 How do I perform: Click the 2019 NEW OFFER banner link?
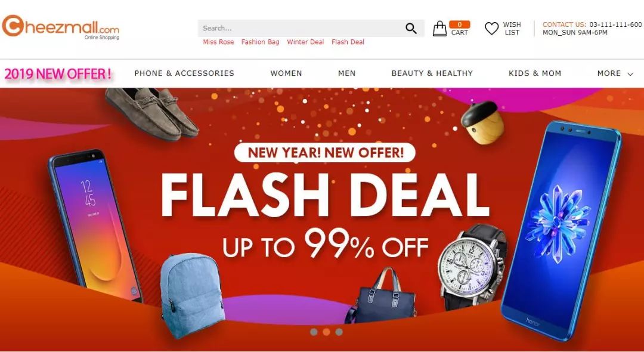click(58, 74)
